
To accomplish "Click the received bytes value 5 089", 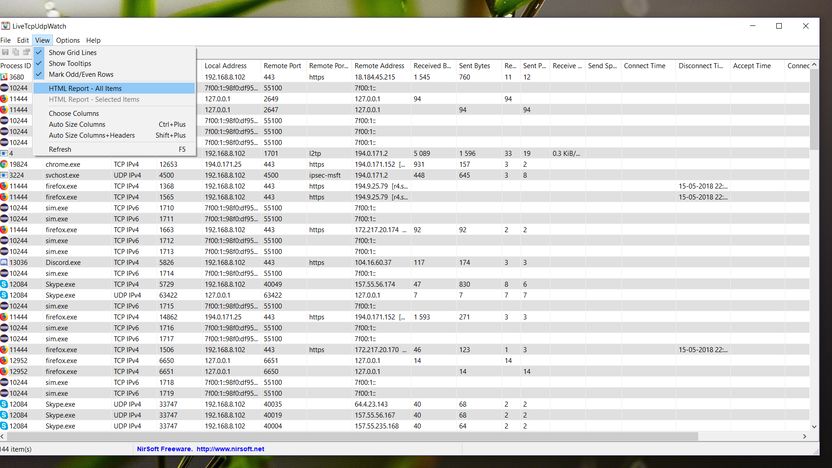I will [422, 153].
